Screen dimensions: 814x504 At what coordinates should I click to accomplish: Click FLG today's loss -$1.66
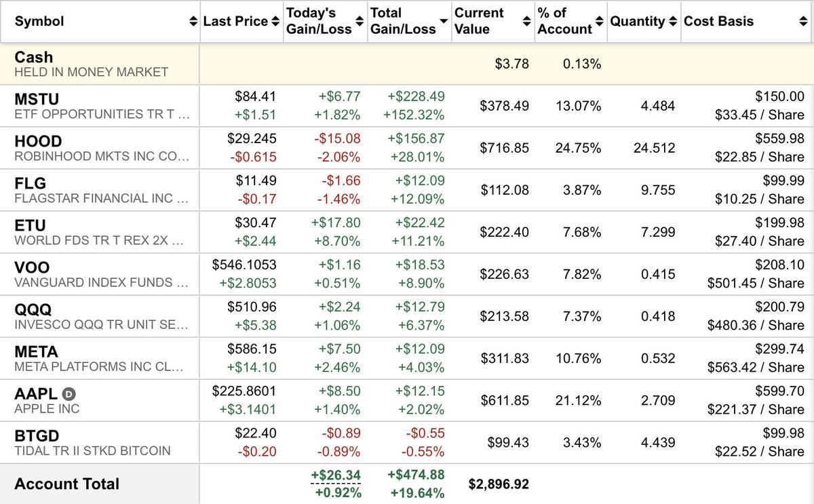pos(341,181)
